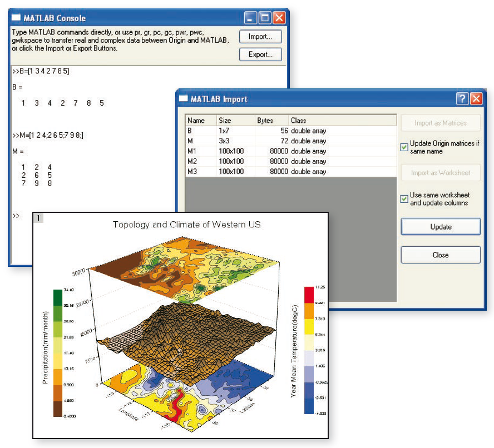
Task: Sort by the Name column header
Action: 201,120
